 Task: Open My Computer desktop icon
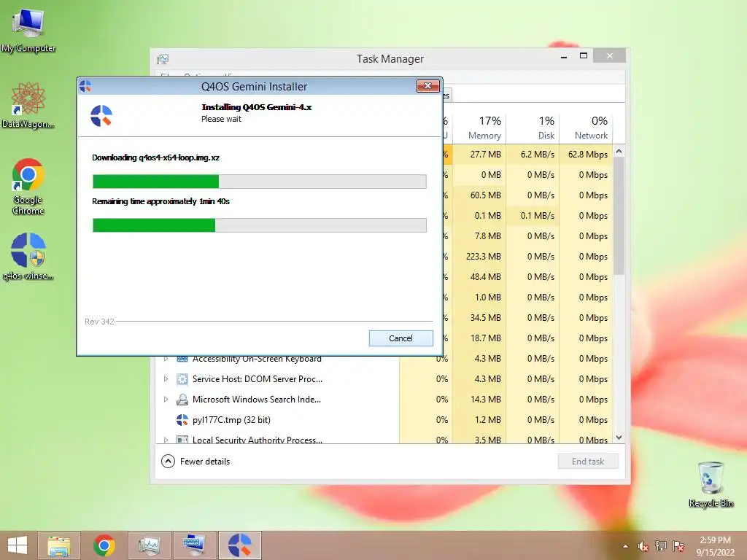coord(28,29)
